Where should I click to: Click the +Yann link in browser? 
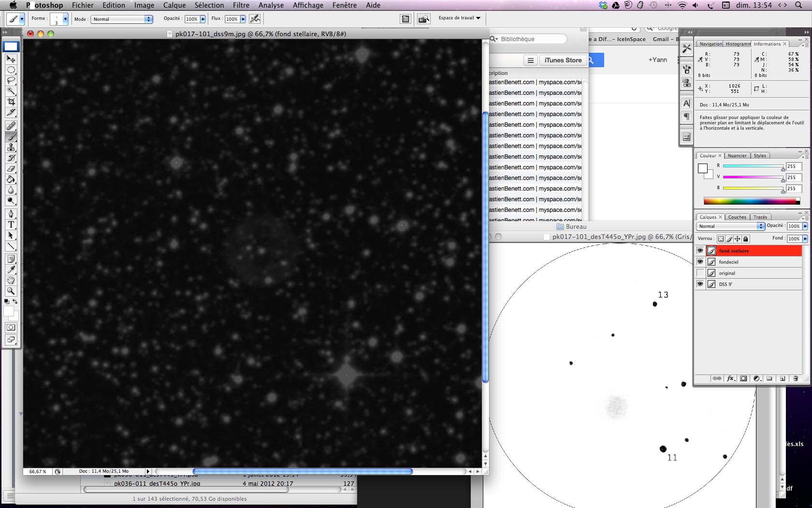click(x=657, y=60)
